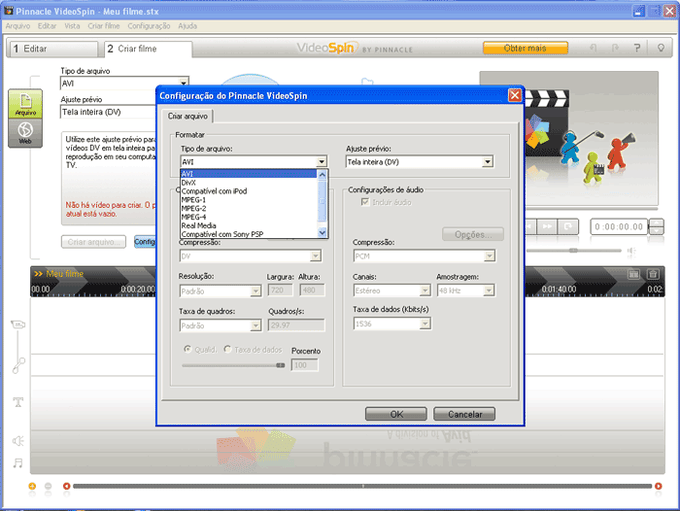Choose MPEG-4 in file type list
This screenshot has width=680, height=511.
[x=249, y=217]
